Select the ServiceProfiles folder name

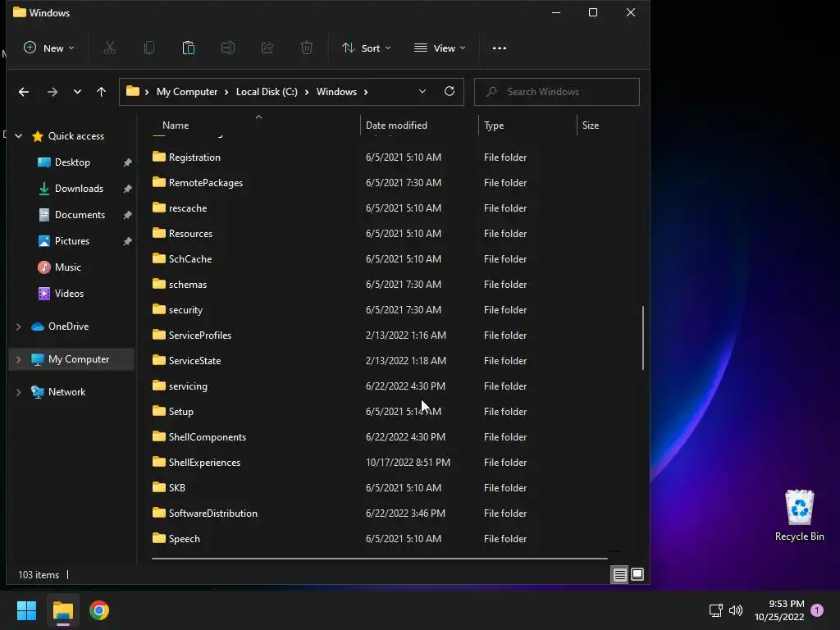[x=200, y=336]
